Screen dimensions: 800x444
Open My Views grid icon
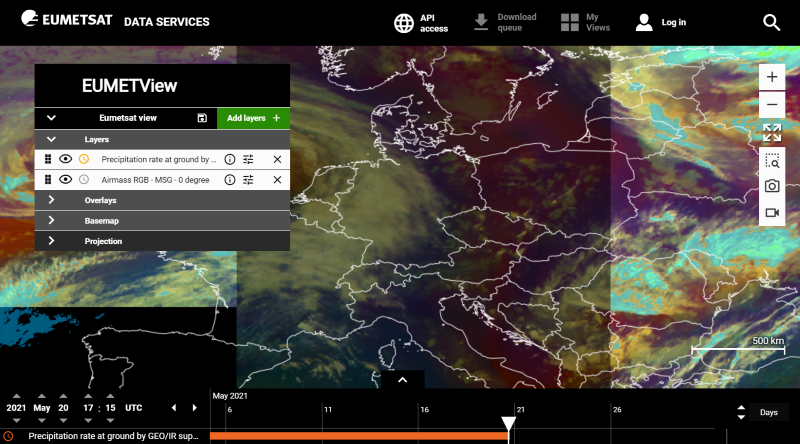[x=569, y=22]
